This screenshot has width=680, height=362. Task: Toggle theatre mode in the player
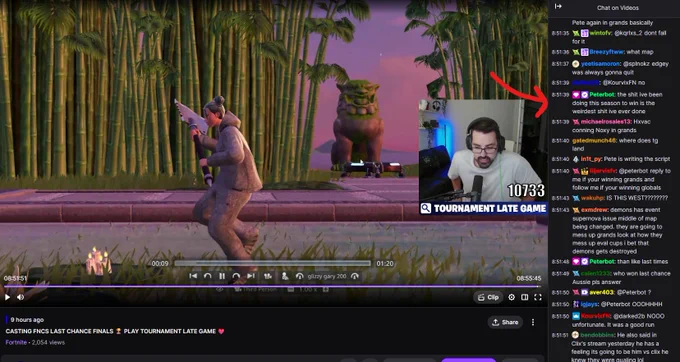(x=525, y=297)
